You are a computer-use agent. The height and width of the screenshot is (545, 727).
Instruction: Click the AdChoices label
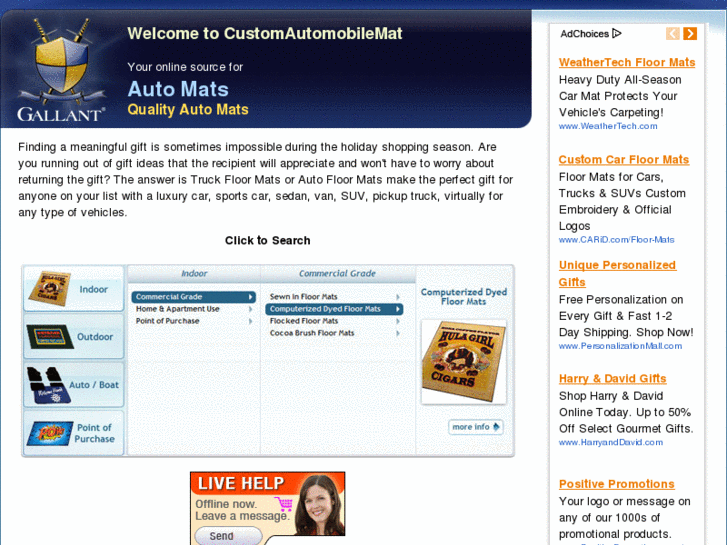pyautogui.click(x=584, y=34)
